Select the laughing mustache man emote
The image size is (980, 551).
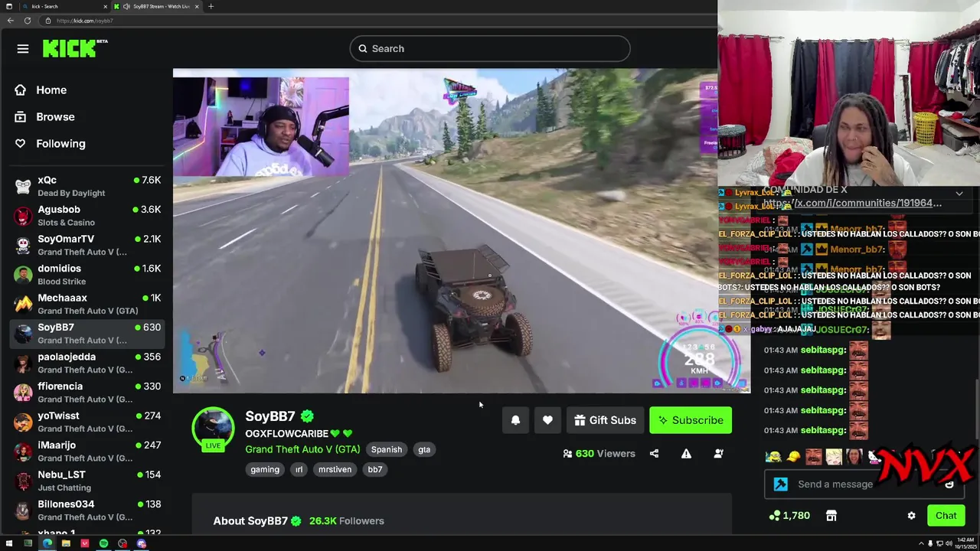tap(813, 457)
